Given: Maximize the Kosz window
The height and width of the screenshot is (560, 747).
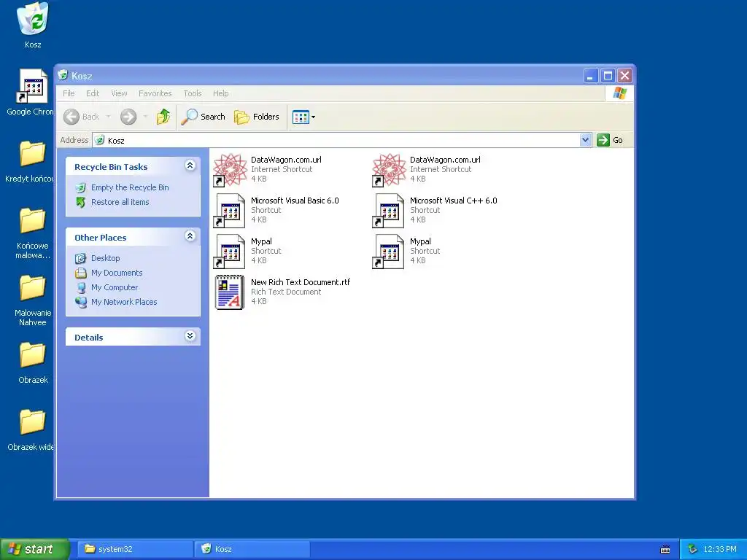Looking at the screenshot, I should [x=608, y=76].
